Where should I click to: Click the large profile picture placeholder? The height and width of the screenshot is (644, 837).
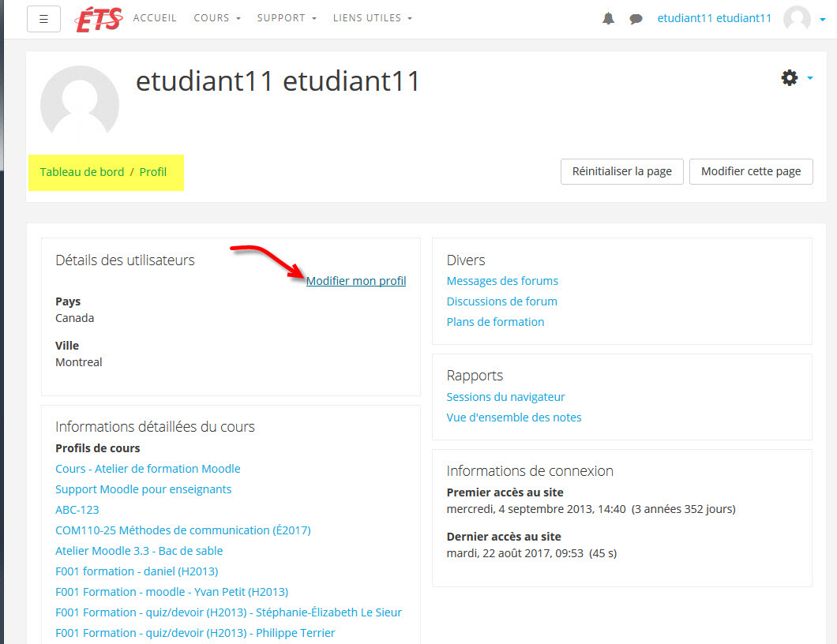80,103
